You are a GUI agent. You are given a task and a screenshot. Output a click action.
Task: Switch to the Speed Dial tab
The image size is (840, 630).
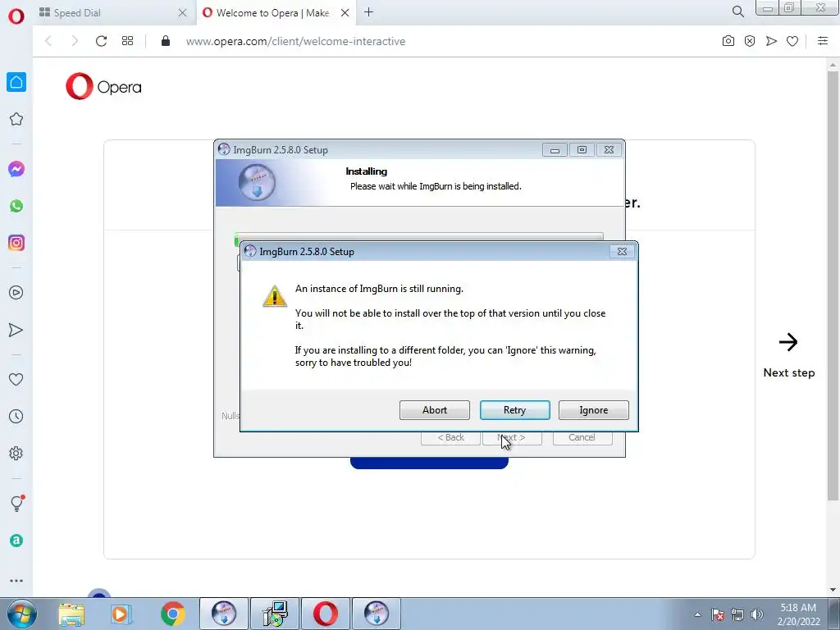(x=112, y=12)
